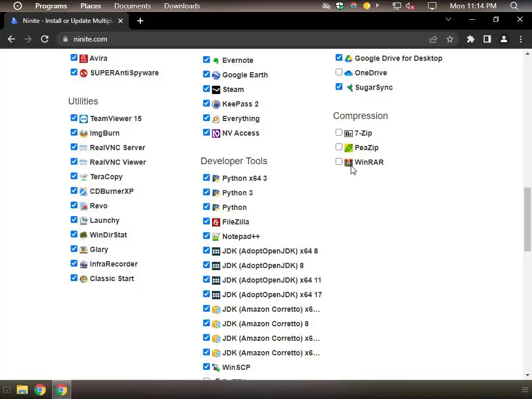
Task: Click the TeamViewer 15 icon
Action: click(84, 119)
